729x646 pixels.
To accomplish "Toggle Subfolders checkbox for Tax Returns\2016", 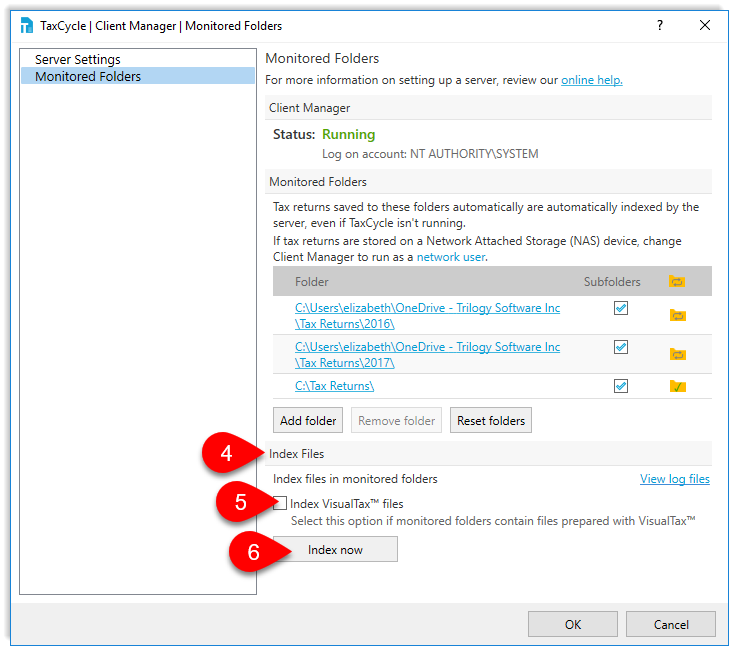I will point(621,308).
